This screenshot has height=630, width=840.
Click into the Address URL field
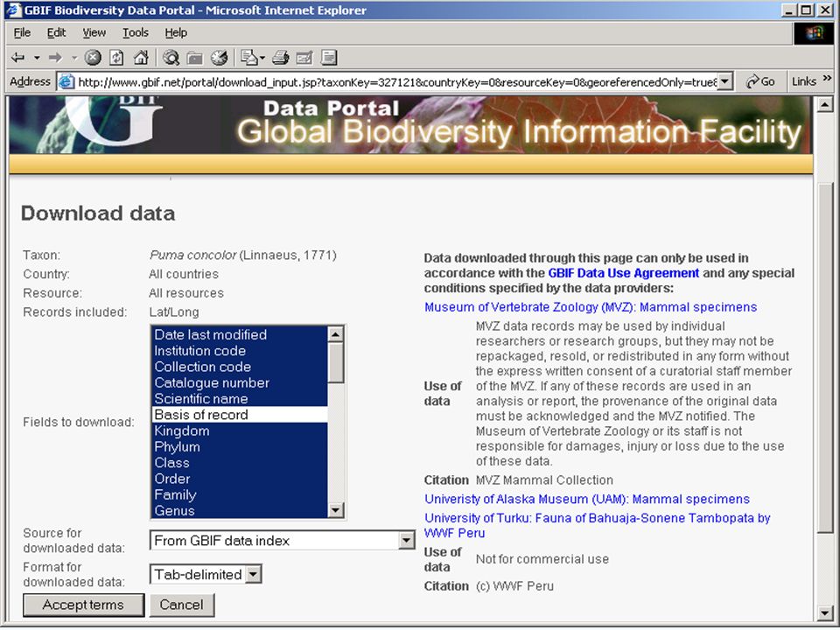coord(396,82)
